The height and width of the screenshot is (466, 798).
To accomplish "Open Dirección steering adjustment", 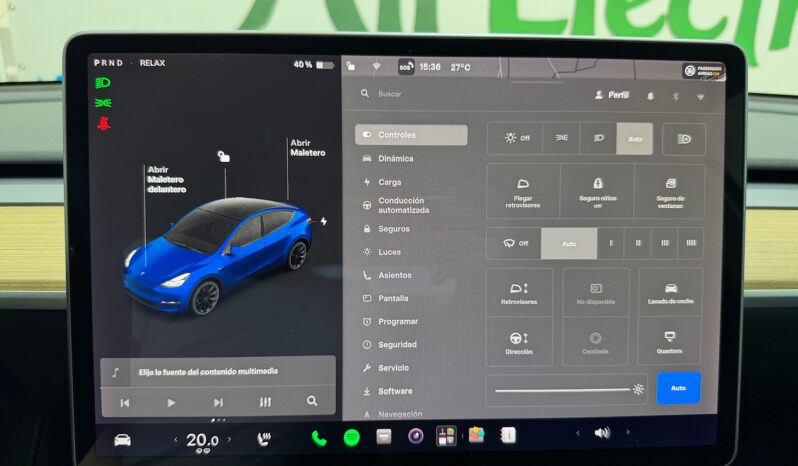I will tap(519, 342).
